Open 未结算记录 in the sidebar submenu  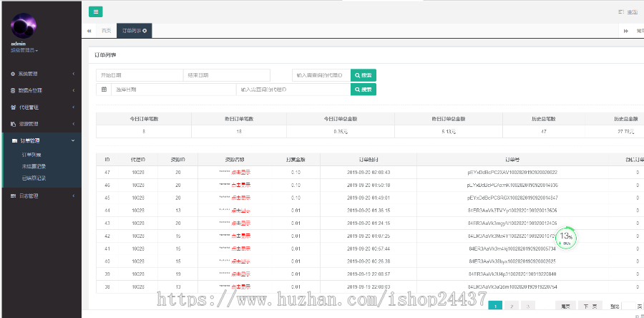click(34, 166)
